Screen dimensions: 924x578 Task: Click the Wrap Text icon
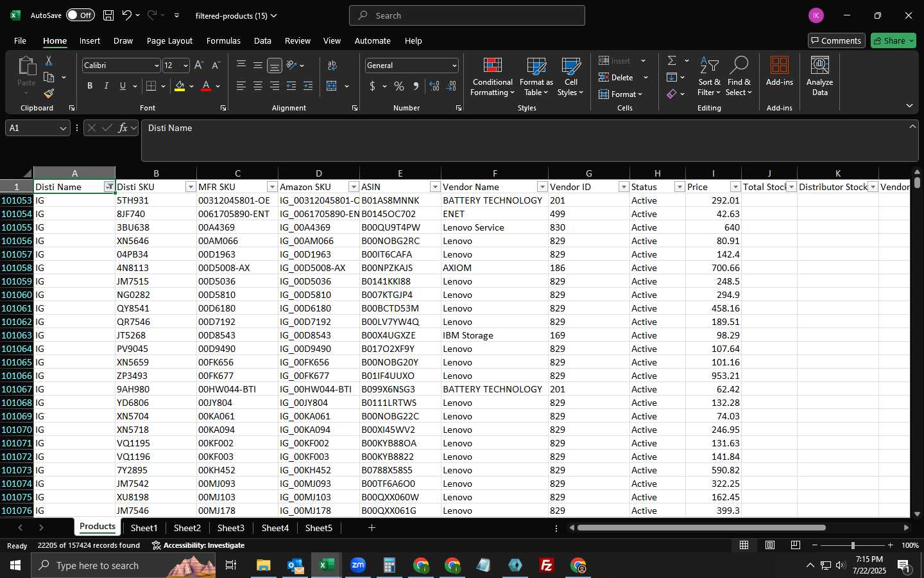point(332,66)
